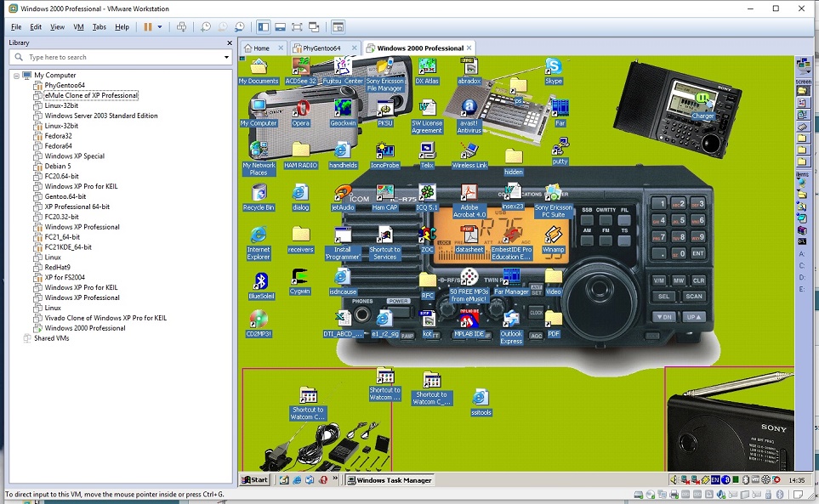Click the printer device icon in VMware status bar
This screenshot has height=504, width=819.
point(674,494)
